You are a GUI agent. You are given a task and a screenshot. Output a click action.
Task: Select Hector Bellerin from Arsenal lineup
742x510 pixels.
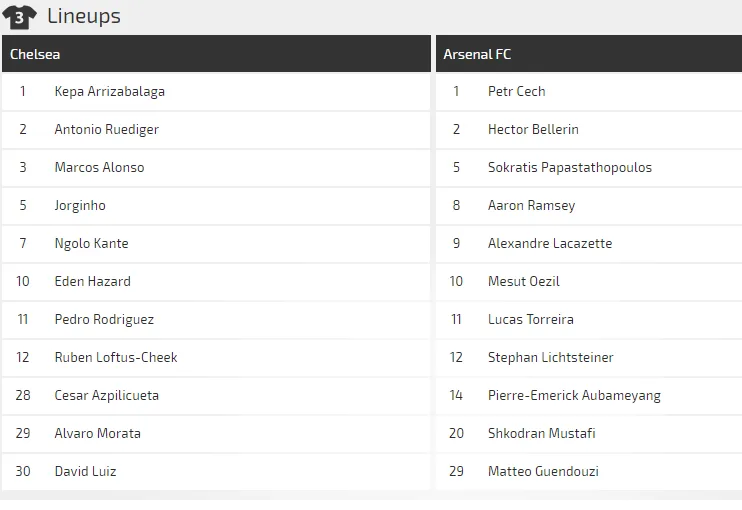click(x=533, y=130)
